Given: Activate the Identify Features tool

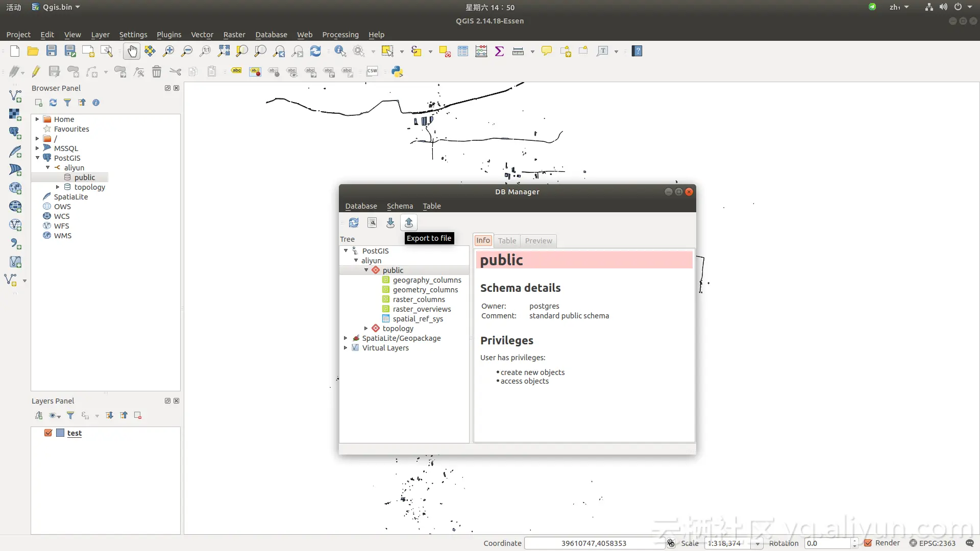Looking at the screenshot, I should click(x=340, y=51).
